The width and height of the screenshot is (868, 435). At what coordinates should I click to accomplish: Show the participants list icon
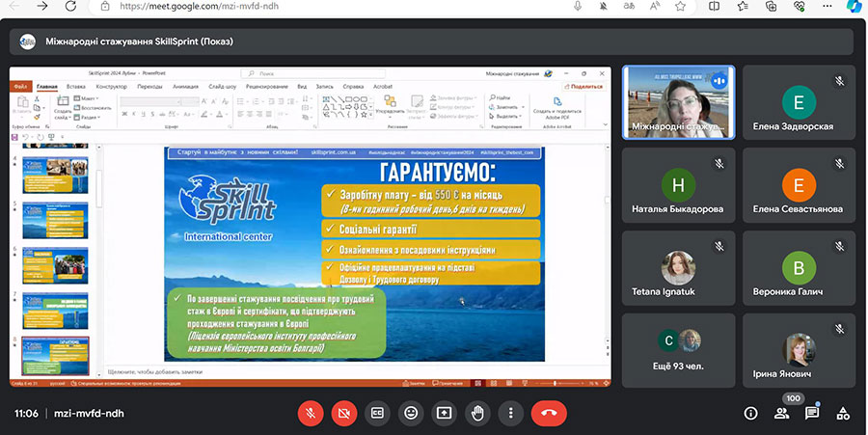tap(781, 413)
